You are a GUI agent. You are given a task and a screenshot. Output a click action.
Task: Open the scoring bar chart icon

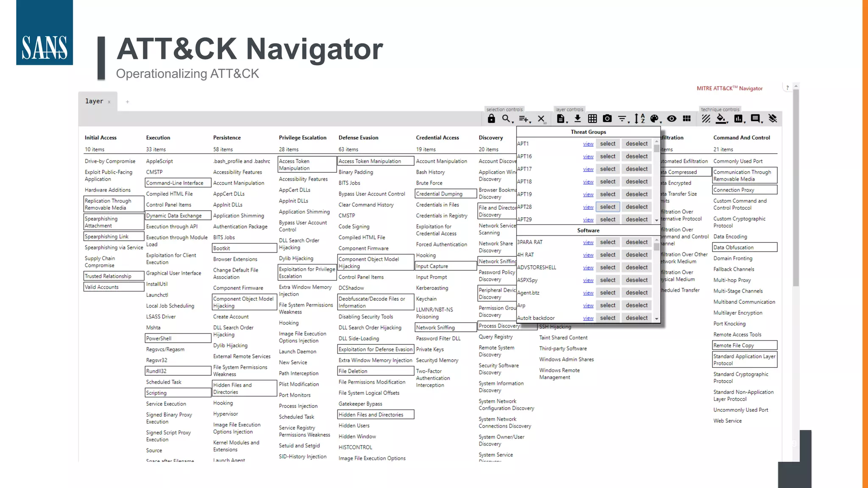pos(738,119)
